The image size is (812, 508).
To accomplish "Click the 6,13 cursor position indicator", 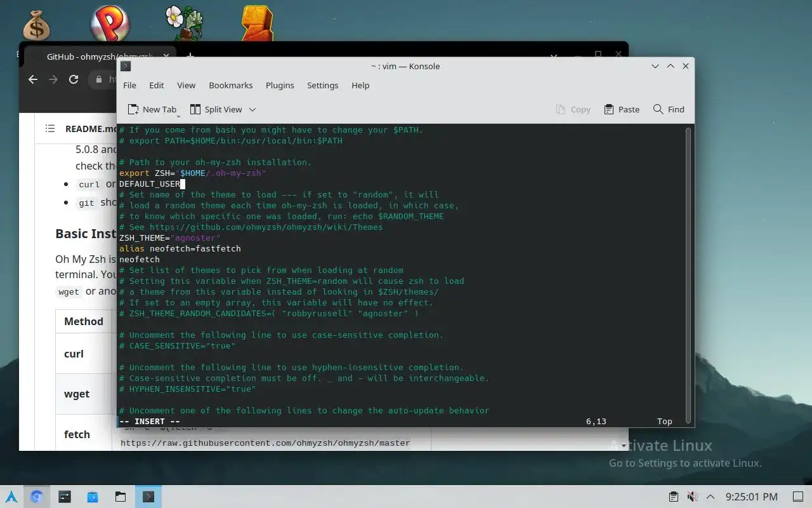I will (596, 422).
